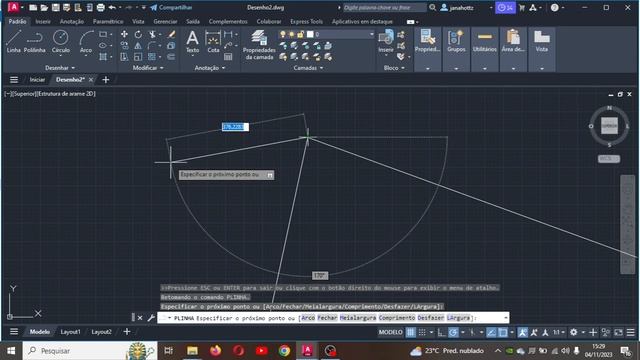Image resolution: width=640 pixels, height=360 pixels.
Task: Click the Mirror tool in Modificar
Action: 138,46
